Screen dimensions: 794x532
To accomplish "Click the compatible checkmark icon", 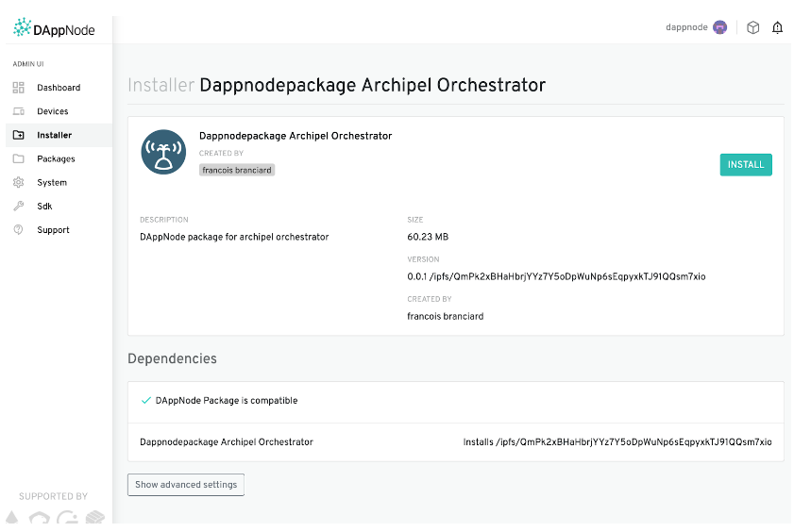I will (x=145, y=401).
